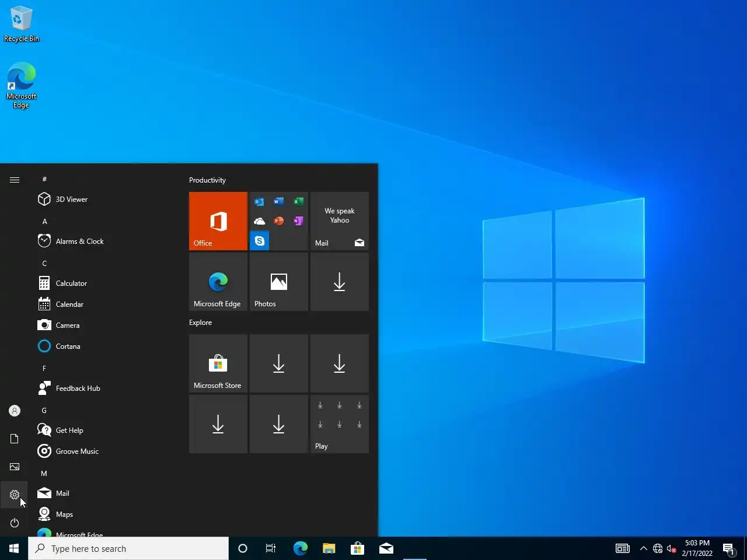
Task: Open Task View on taskbar
Action: tap(271, 548)
